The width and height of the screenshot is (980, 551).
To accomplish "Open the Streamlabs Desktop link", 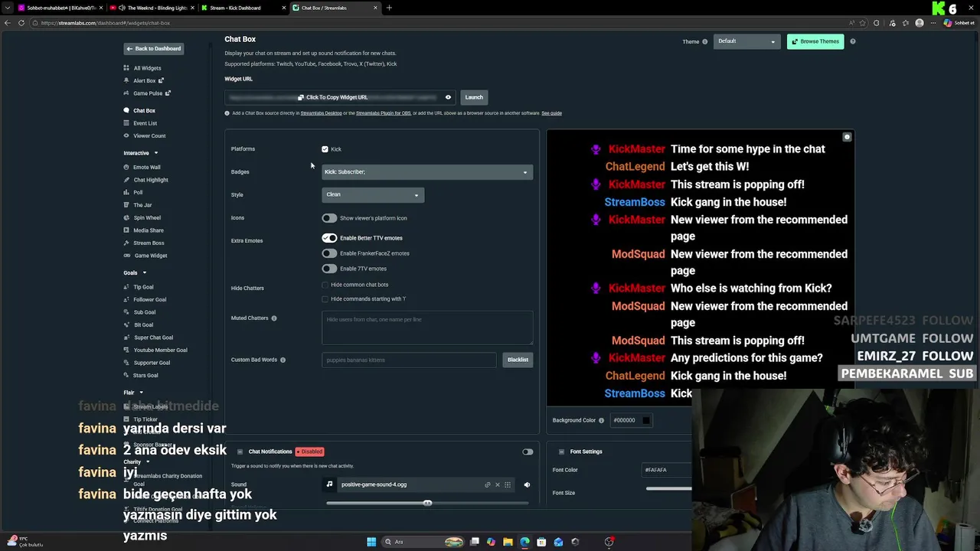I will [x=321, y=113].
